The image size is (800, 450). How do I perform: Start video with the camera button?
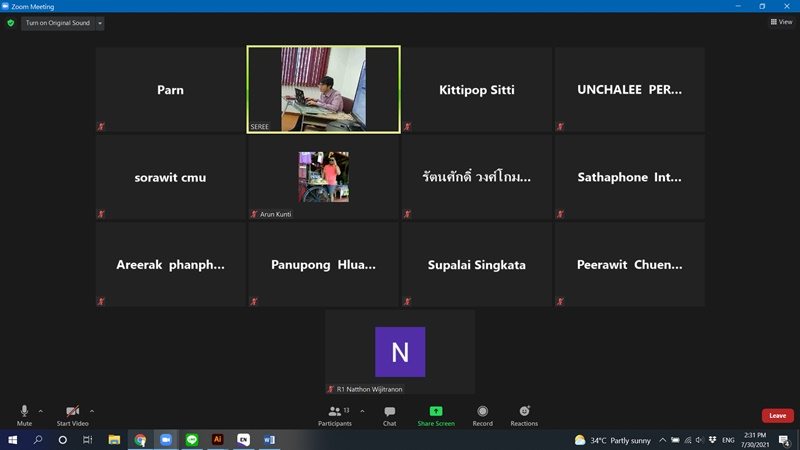tap(72, 415)
